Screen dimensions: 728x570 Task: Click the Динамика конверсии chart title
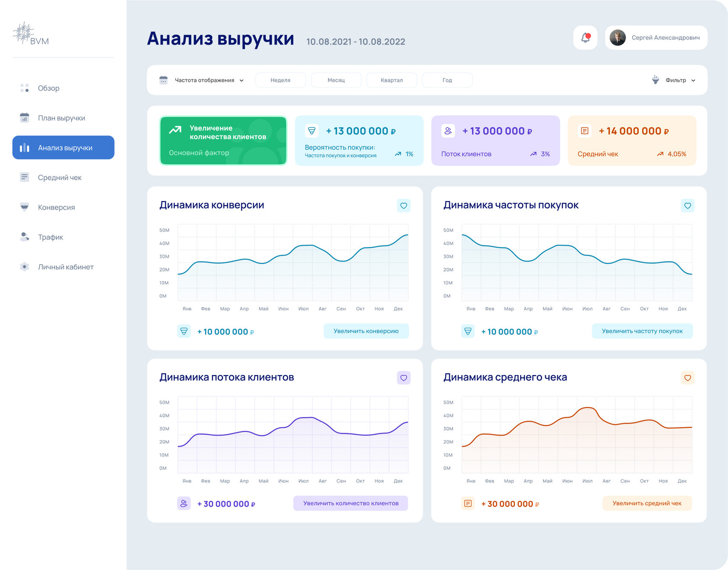[212, 205]
